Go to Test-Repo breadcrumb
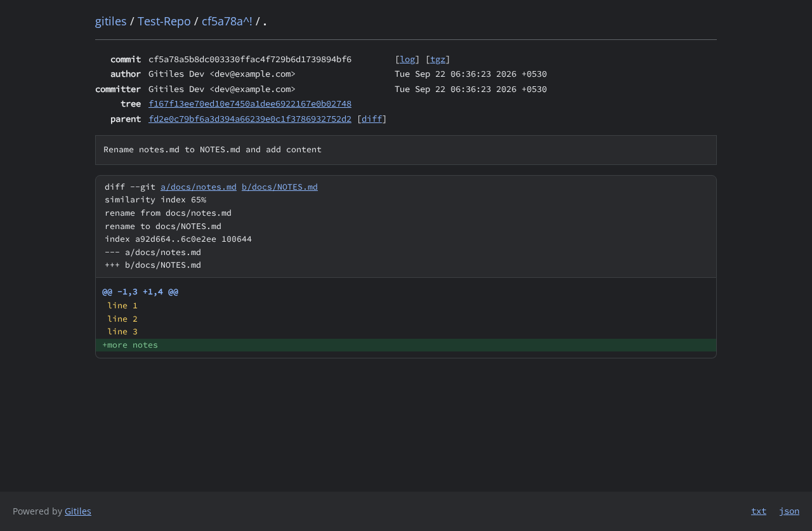The height and width of the screenshot is (531, 812). pos(164,21)
